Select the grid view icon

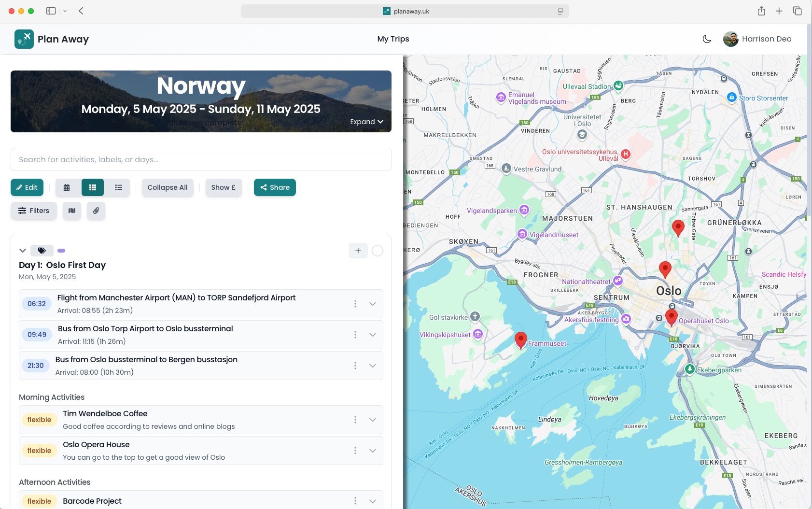click(x=92, y=187)
